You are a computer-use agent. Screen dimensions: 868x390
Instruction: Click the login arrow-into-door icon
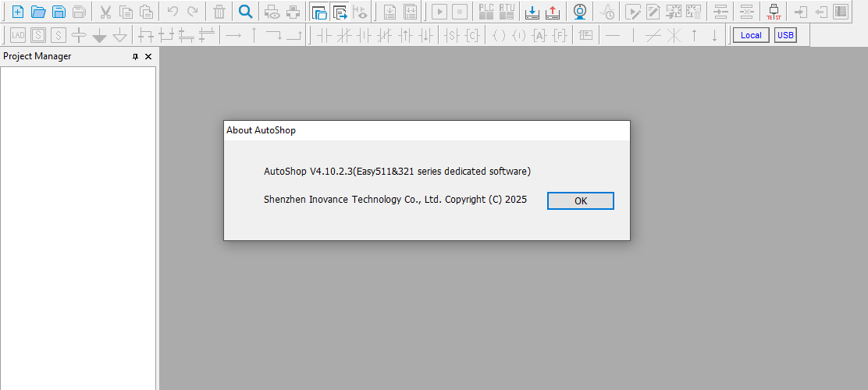tap(800, 12)
